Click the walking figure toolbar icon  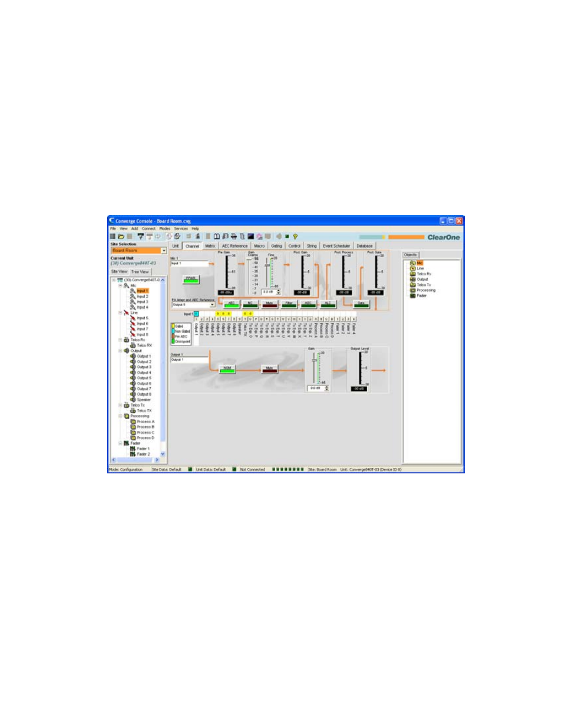click(x=198, y=236)
